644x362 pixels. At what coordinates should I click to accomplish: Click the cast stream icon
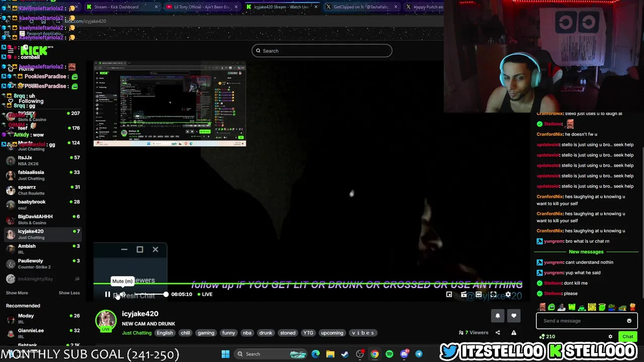coord(463,295)
